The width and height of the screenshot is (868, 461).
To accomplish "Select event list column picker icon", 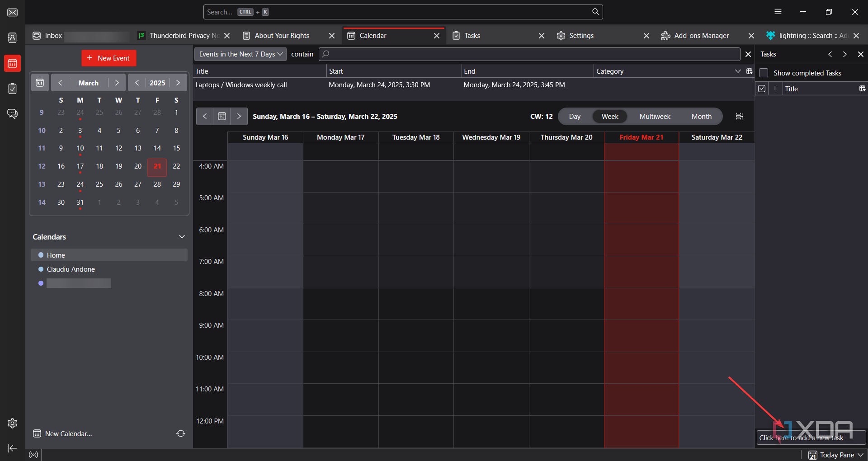I will point(750,71).
